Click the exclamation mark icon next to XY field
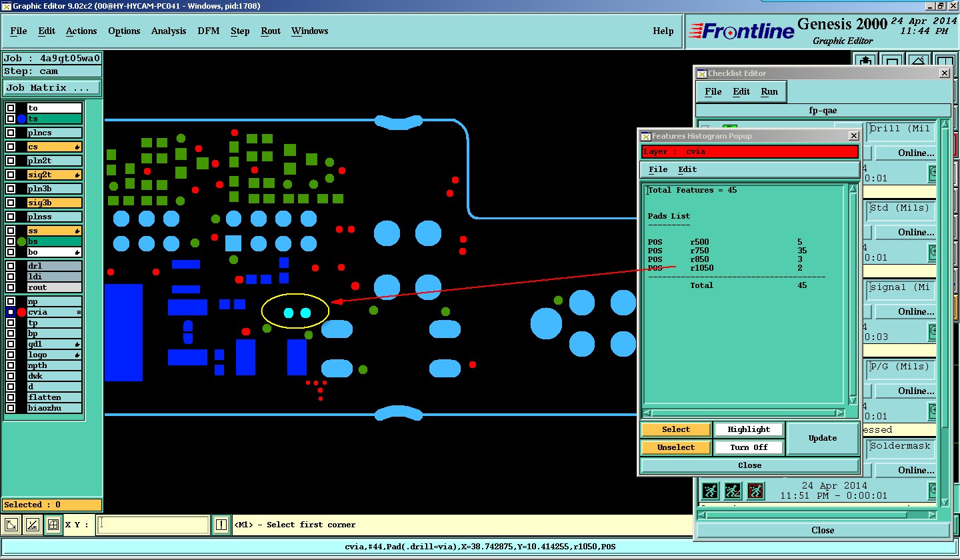 tap(221, 525)
